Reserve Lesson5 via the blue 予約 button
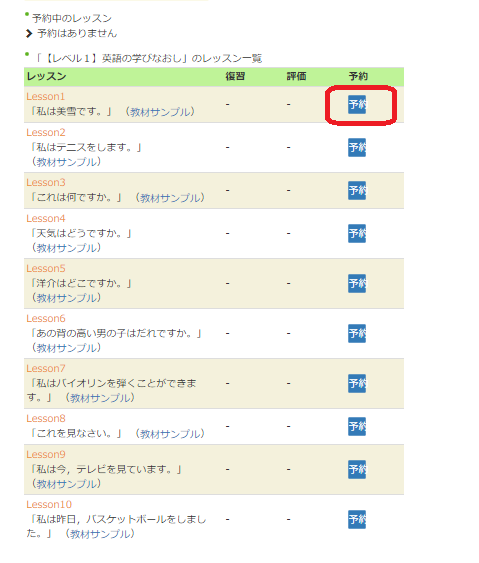This screenshot has width=479, height=563. [357, 283]
